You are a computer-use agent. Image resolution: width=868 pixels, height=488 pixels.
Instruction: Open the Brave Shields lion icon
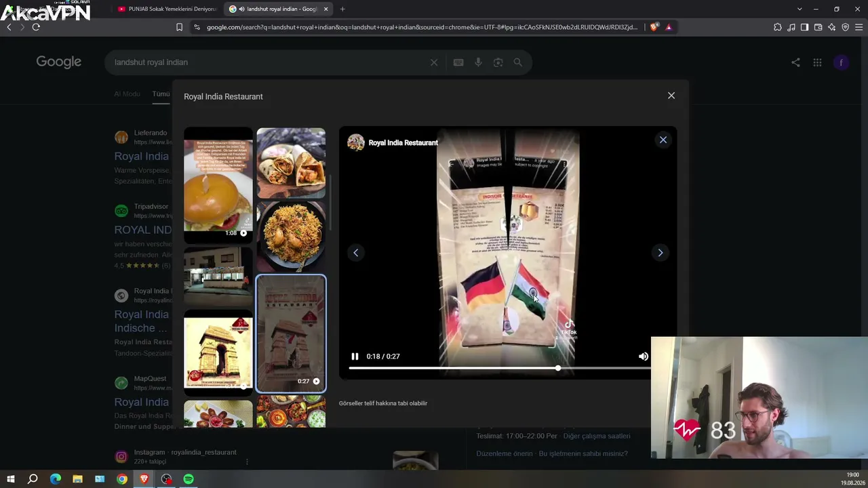coord(654,27)
